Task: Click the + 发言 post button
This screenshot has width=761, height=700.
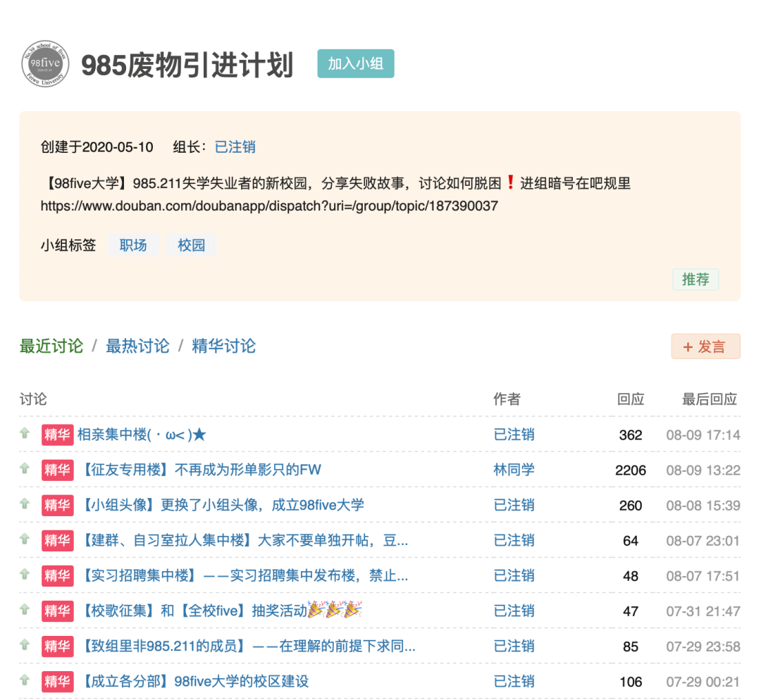Action: 705,346
